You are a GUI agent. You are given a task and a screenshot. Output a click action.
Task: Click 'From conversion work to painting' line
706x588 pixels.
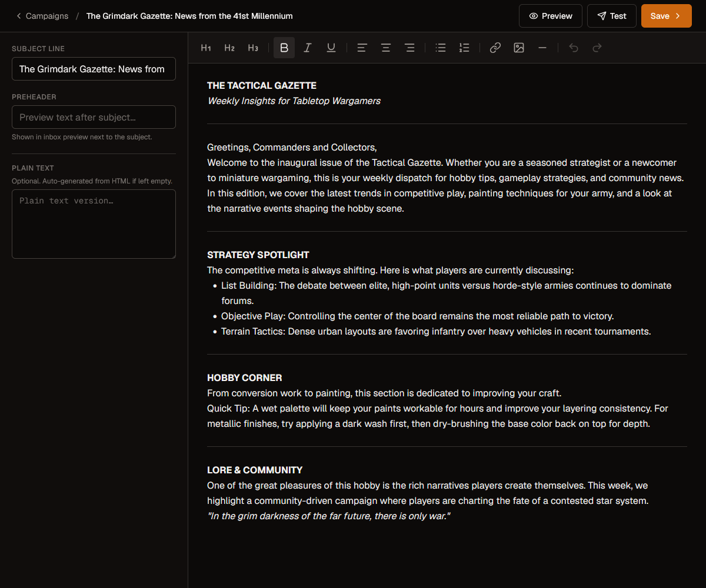click(x=384, y=393)
